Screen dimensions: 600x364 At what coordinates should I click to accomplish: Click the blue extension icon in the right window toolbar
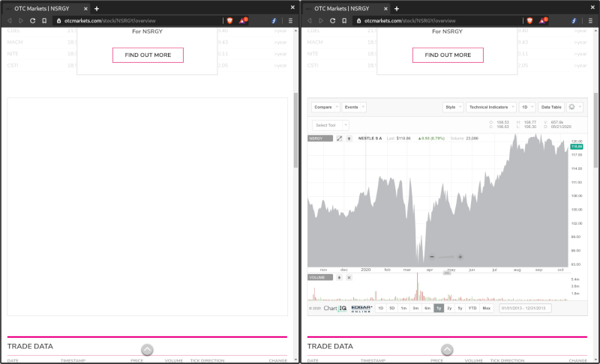(574, 21)
